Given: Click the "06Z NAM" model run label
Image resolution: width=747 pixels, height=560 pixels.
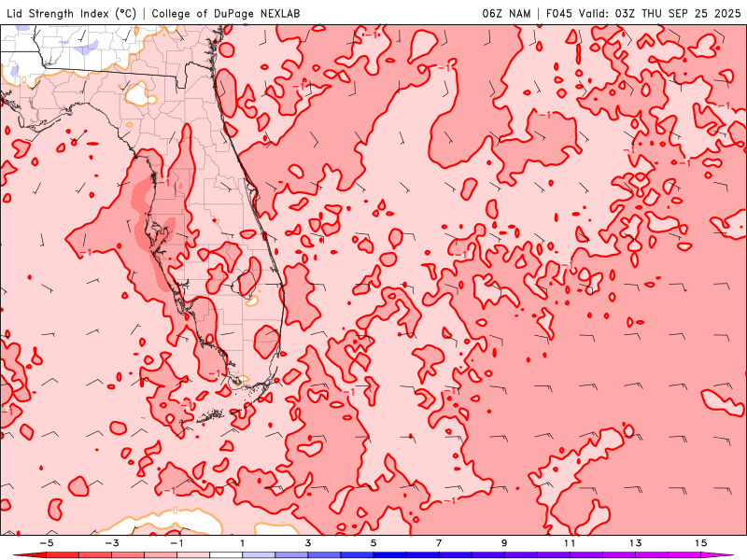Looking at the screenshot, I should click(506, 14).
